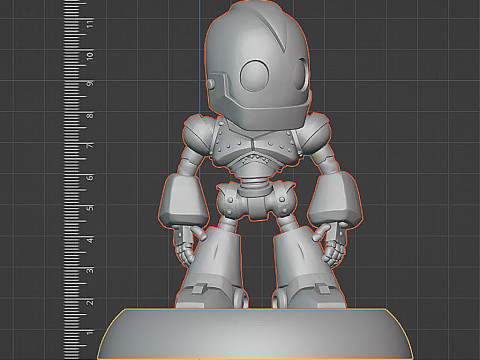480x360 pixels.
Task: Click the ruler label "8"
Action: 90,116
